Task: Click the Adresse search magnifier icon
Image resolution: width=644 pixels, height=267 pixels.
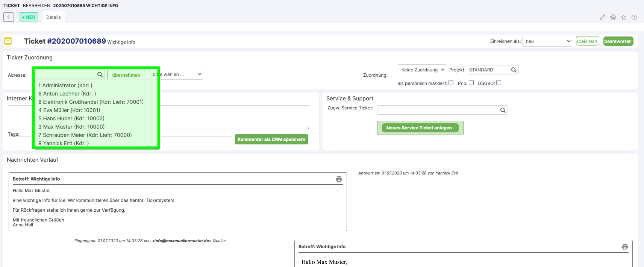Action: [100, 74]
